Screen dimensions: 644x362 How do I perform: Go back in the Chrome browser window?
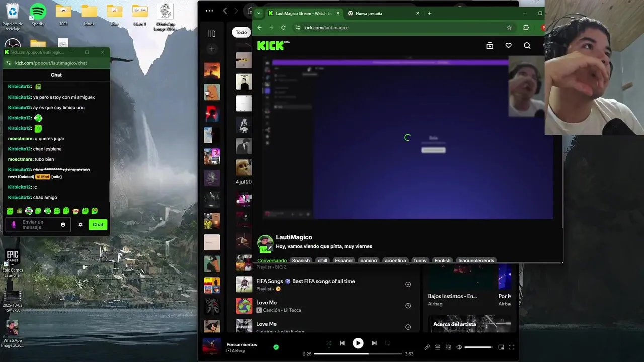coord(259,28)
